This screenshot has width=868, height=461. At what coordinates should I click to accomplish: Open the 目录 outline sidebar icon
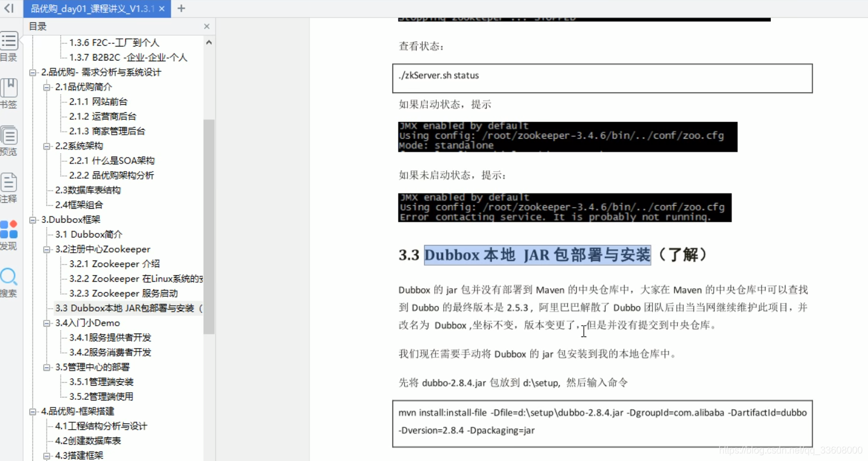[x=9, y=46]
